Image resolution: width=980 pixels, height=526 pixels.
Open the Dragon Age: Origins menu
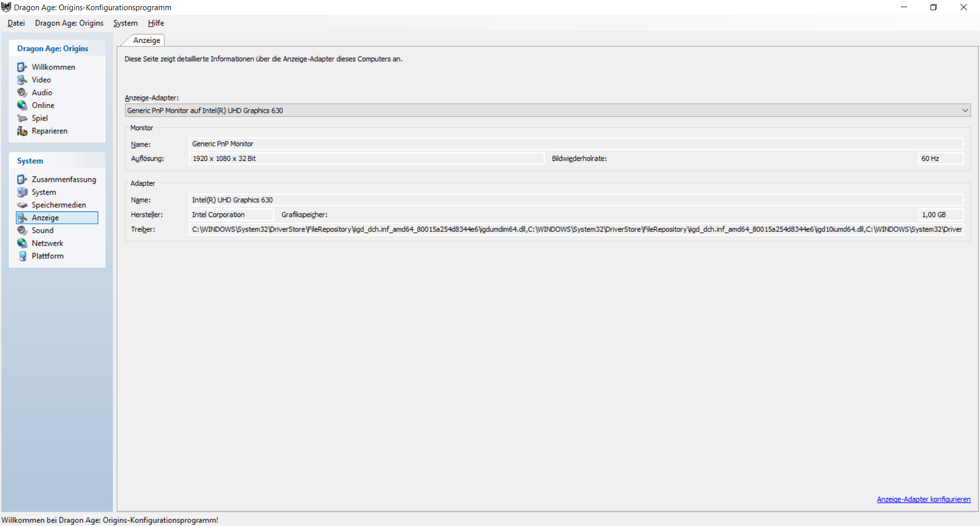point(69,23)
